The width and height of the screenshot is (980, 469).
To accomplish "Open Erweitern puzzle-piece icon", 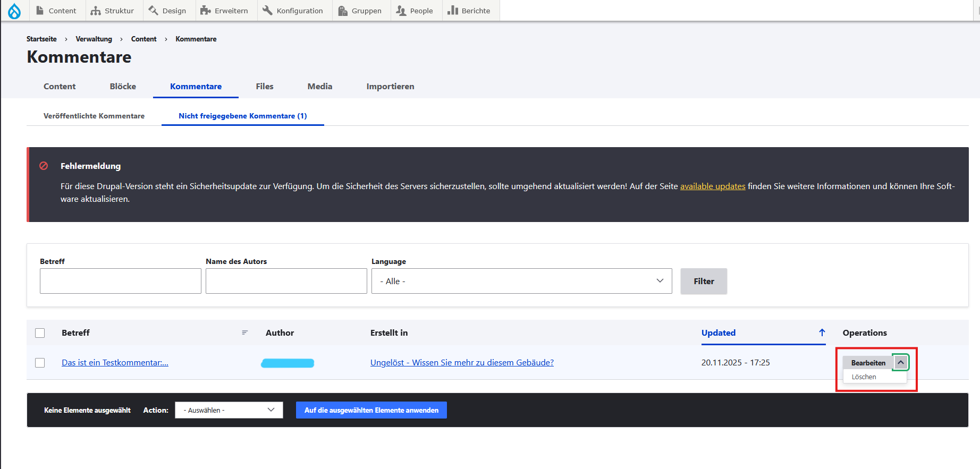I will pos(205,11).
